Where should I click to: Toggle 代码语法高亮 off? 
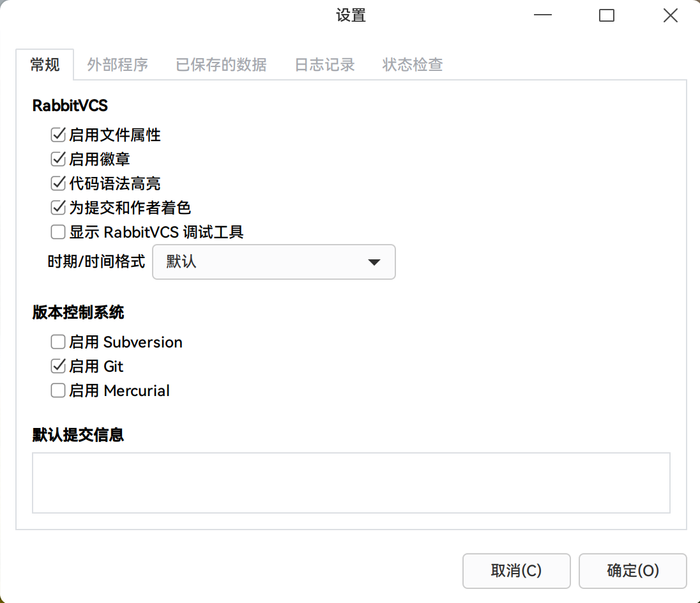57,183
